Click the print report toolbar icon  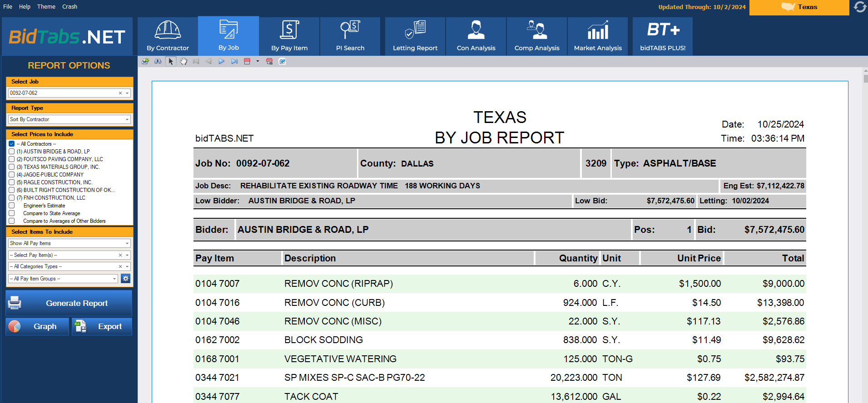145,61
